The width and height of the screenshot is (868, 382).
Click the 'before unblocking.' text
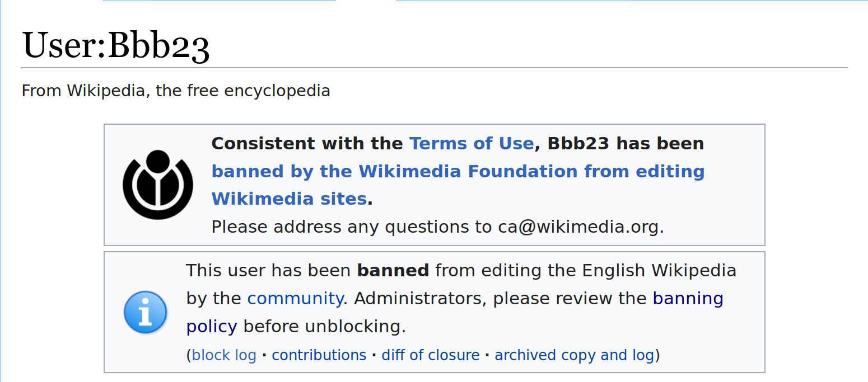(324, 327)
